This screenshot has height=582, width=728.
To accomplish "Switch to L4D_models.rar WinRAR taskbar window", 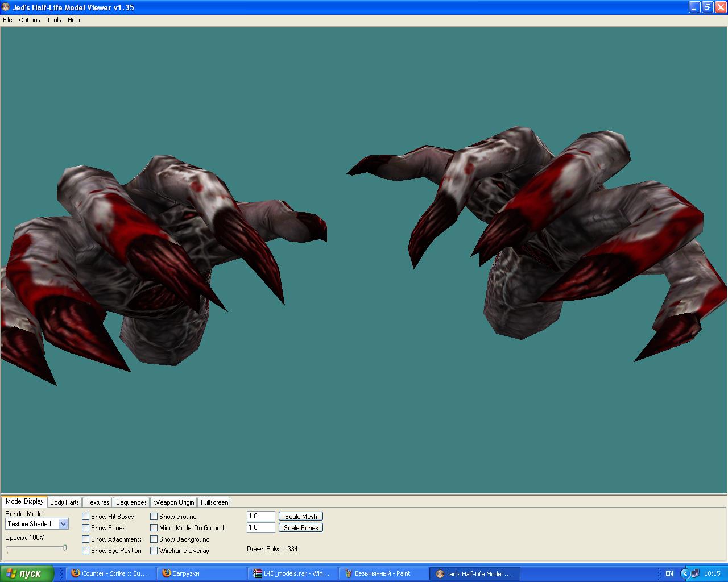I will [293, 574].
